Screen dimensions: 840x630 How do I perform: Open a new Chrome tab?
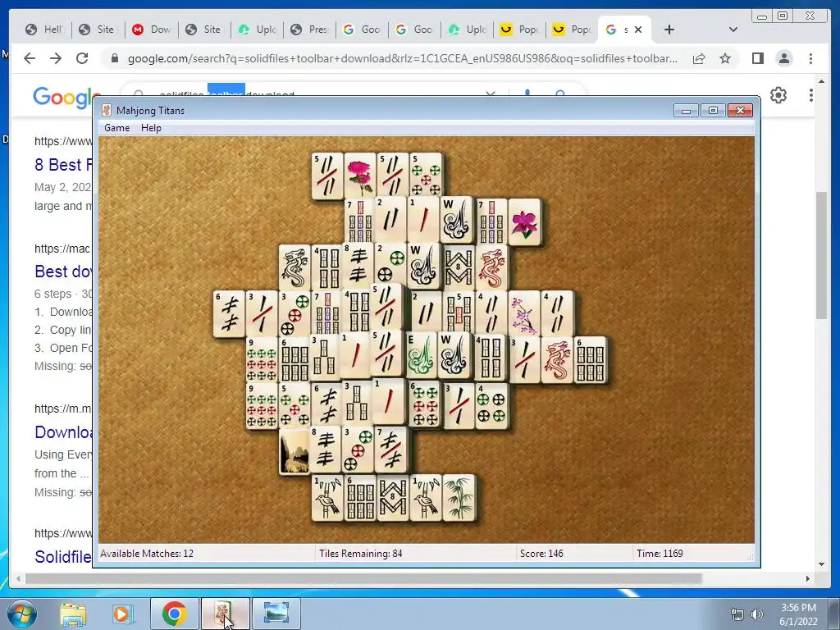(669, 30)
